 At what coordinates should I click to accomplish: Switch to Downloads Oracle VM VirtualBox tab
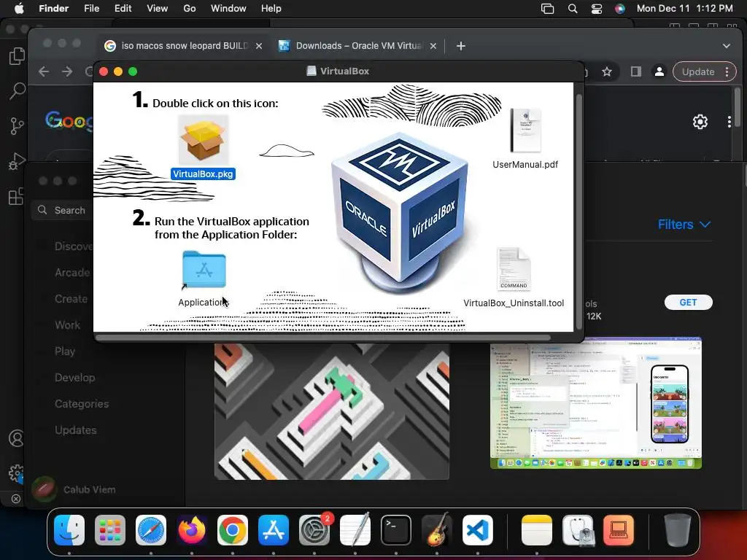[358, 46]
